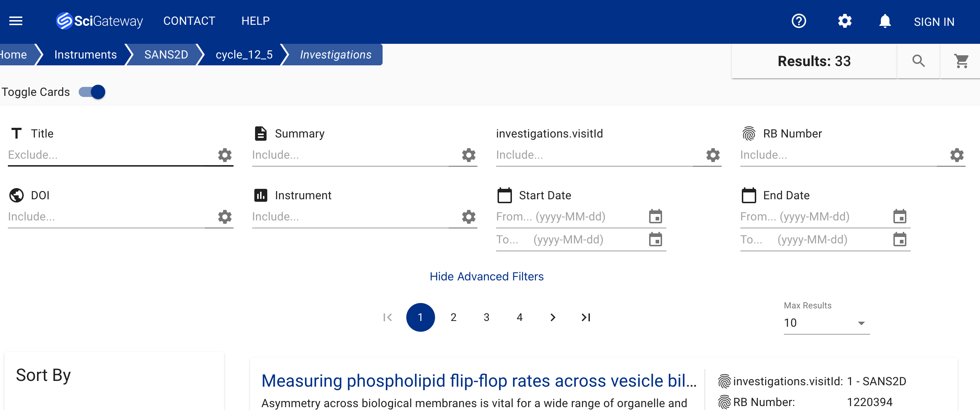Image resolution: width=980 pixels, height=410 pixels.
Task: Open the Max Results dropdown
Action: pos(826,323)
